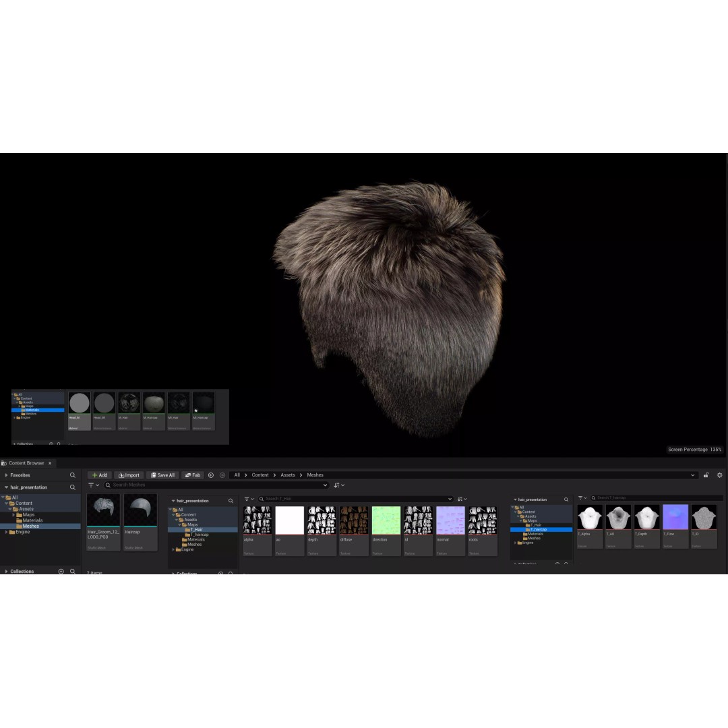Click the search icon beside Favorites

[x=73, y=475]
